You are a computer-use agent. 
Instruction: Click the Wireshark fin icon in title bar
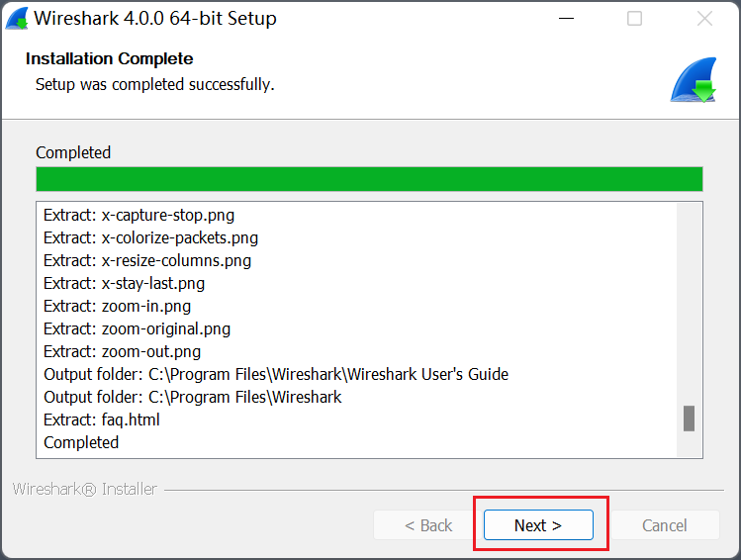17,19
